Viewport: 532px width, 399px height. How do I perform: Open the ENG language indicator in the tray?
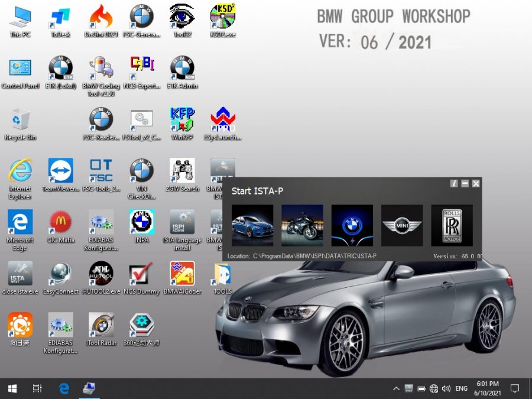tap(461, 388)
